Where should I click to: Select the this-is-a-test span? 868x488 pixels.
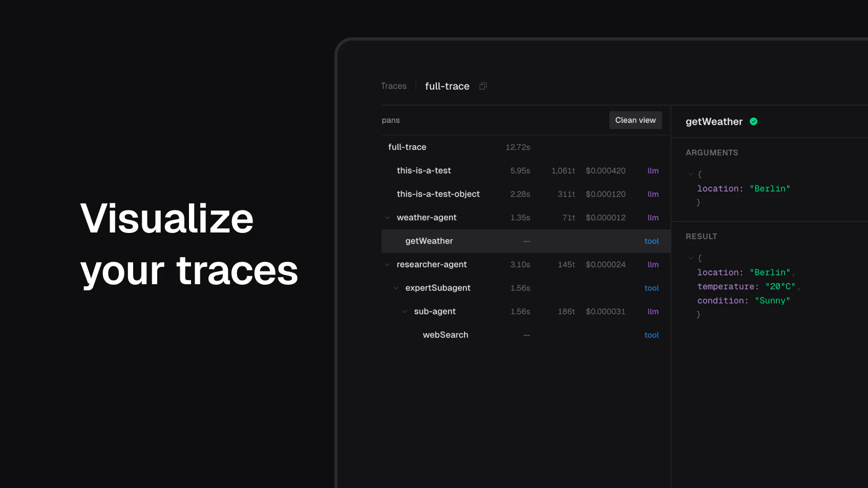pyautogui.click(x=526, y=171)
